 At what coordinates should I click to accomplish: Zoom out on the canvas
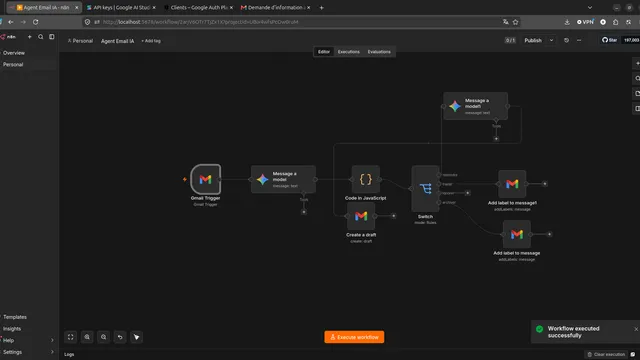tap(104, 337)
